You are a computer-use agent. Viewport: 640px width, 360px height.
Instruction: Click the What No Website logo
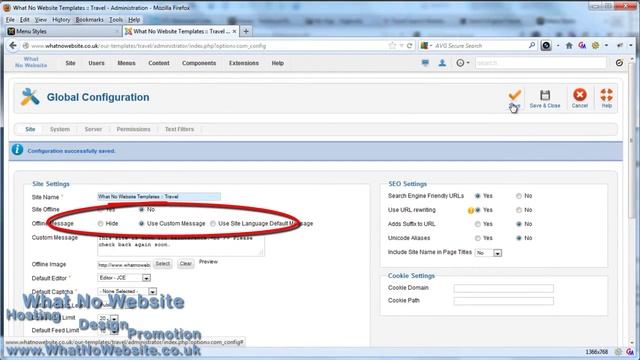[31, 62]
